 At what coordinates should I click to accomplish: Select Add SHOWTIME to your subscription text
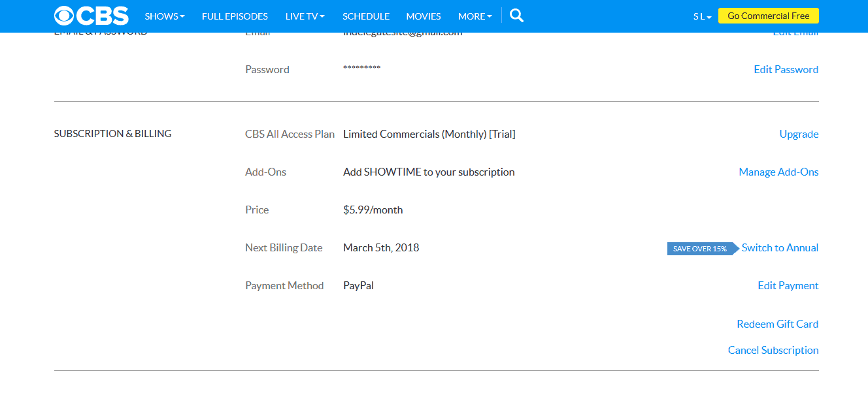429,172
